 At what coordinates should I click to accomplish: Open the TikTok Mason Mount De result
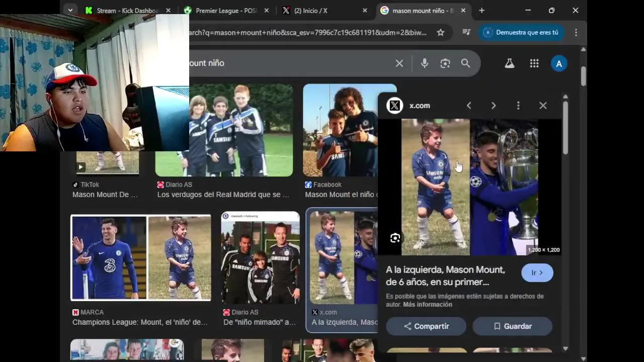[x=105, y=195]
